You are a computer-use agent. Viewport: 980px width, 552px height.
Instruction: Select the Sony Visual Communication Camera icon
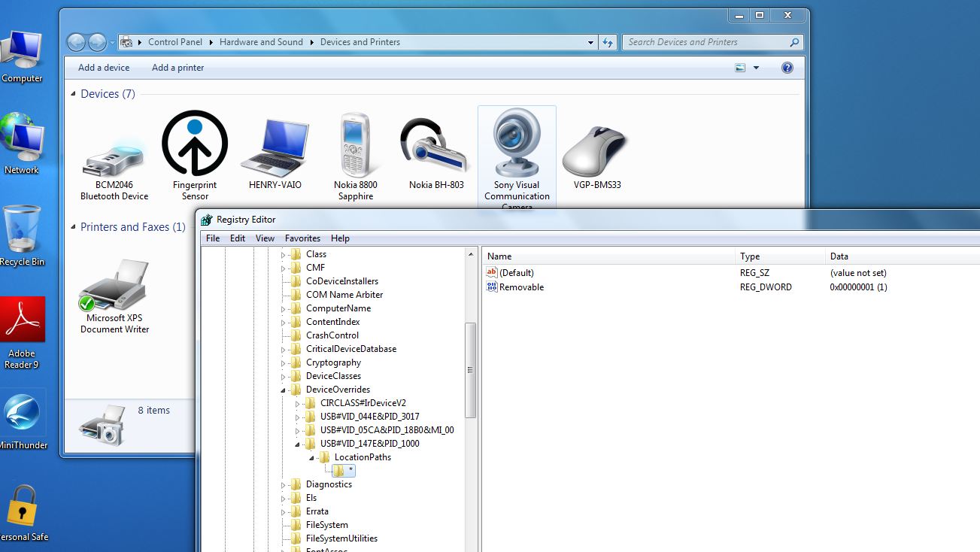tap(517, 143)
